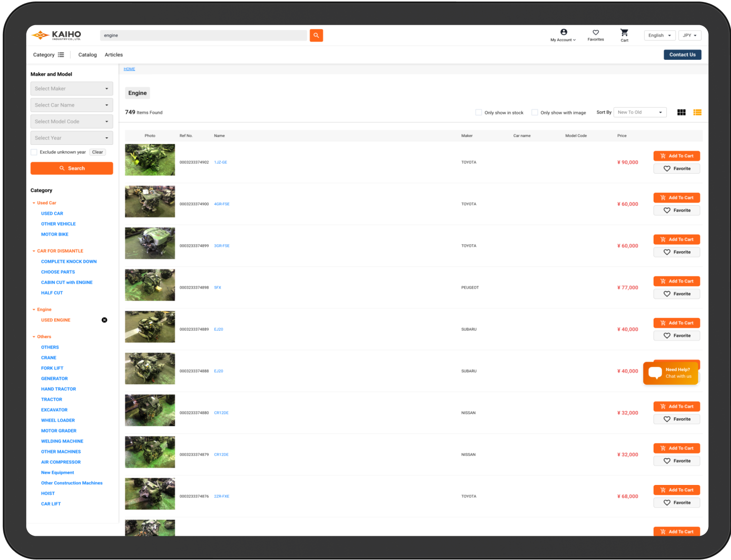The width and height of the screenshot is (731, 560).
Task: Open the CR12DE link for ref 0003233374880
Action: click(221, 413)
